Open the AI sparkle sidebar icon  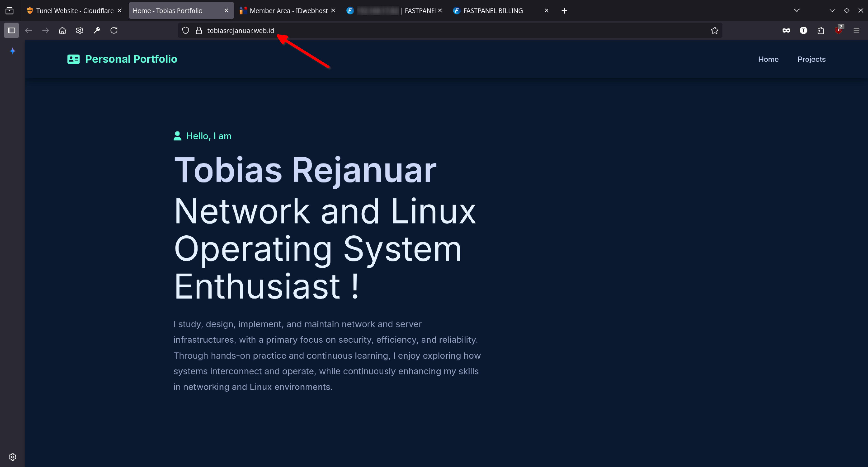[12, 51]
